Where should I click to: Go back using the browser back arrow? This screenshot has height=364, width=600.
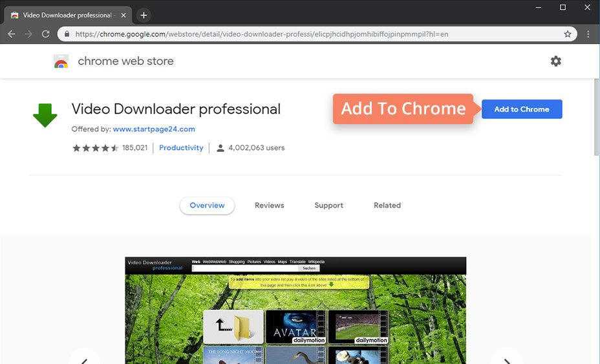pos(12,34)
